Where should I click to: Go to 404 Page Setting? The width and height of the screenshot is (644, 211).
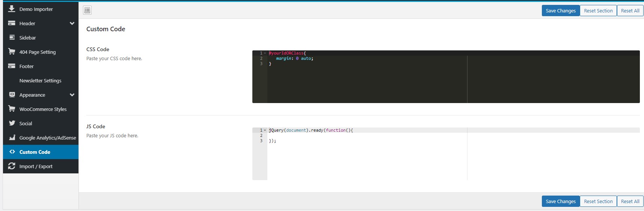[x=41, y=52]
